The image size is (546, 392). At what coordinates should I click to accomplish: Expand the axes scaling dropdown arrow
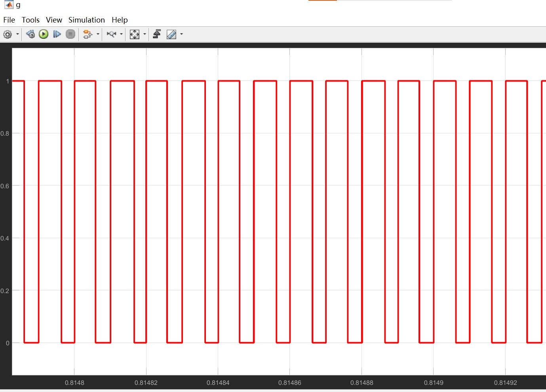tap(145, 34)
